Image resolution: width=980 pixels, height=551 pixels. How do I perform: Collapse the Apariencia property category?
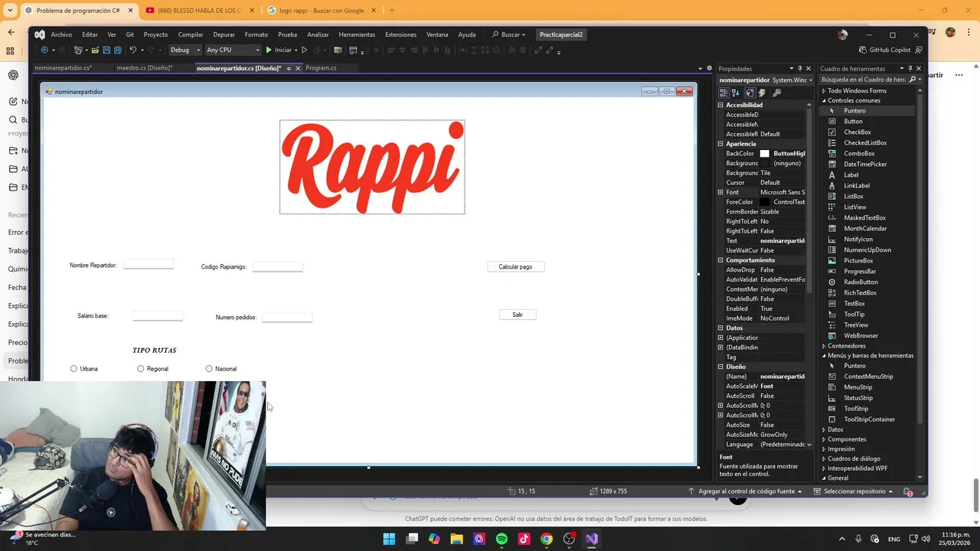(720, 144)
